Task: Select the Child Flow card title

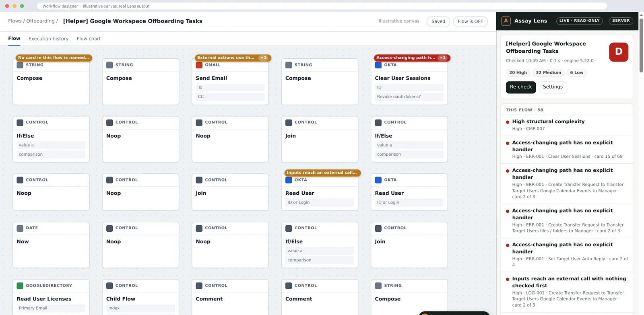Action: (121, 299)
